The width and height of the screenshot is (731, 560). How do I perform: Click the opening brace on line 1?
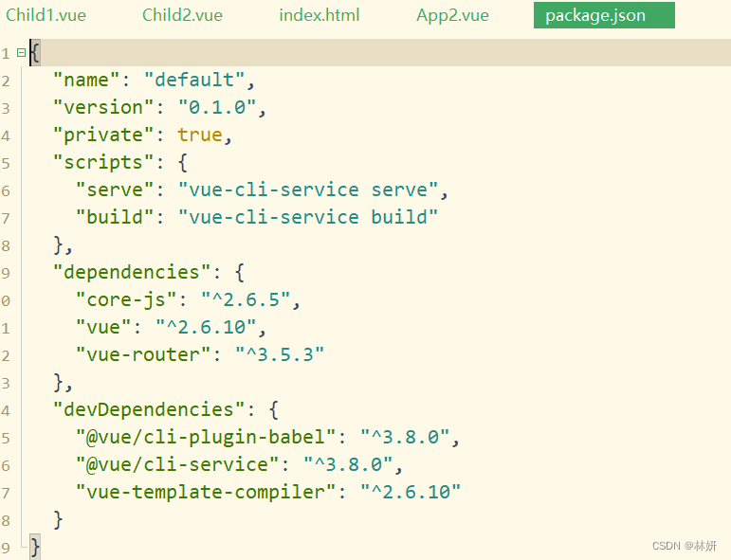tap(35, 53)
